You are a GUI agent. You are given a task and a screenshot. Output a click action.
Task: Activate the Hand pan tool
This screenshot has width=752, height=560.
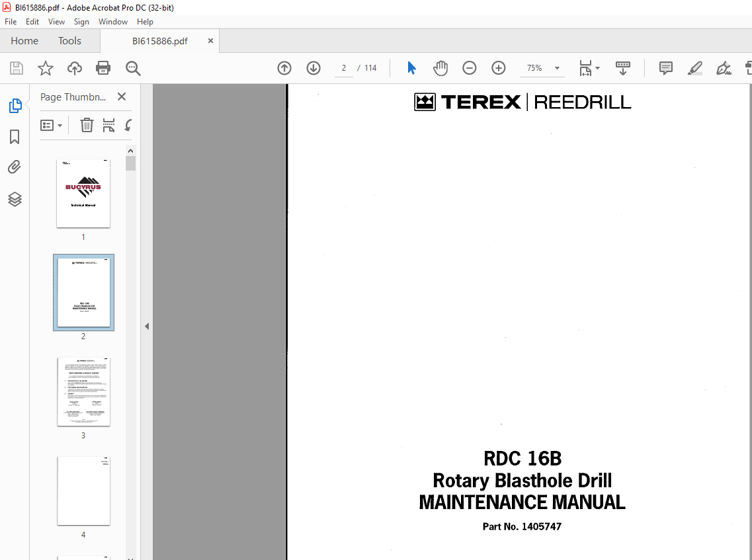440,68
